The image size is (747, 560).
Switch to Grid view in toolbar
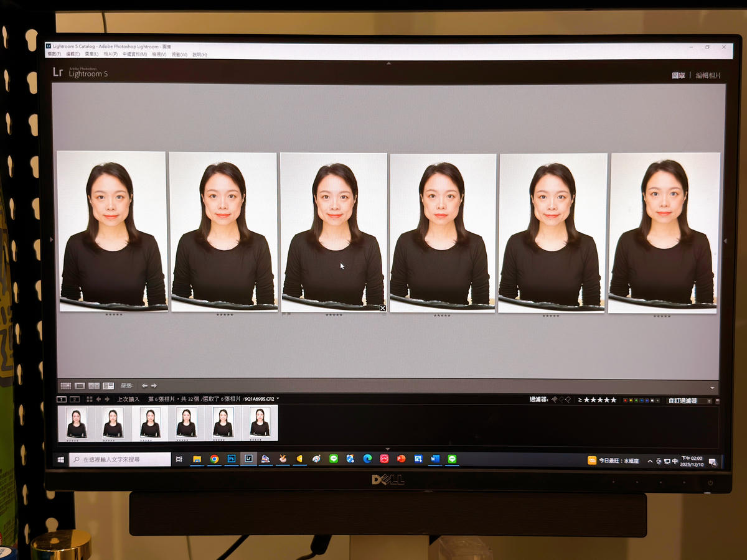[x=65, y=386]
